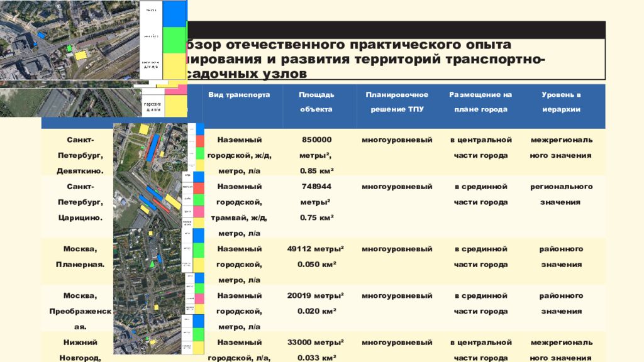Click transport types cell for Девяткино row
Viewport: 644px width, 362px height.
pyautogui.click(x=239, y=155)
